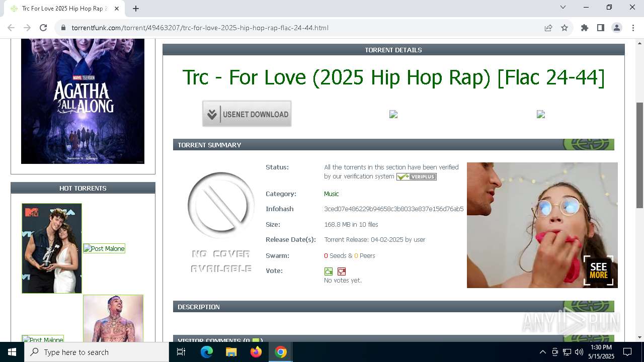Open File Explorer from the taskbar

coord(231,352)
